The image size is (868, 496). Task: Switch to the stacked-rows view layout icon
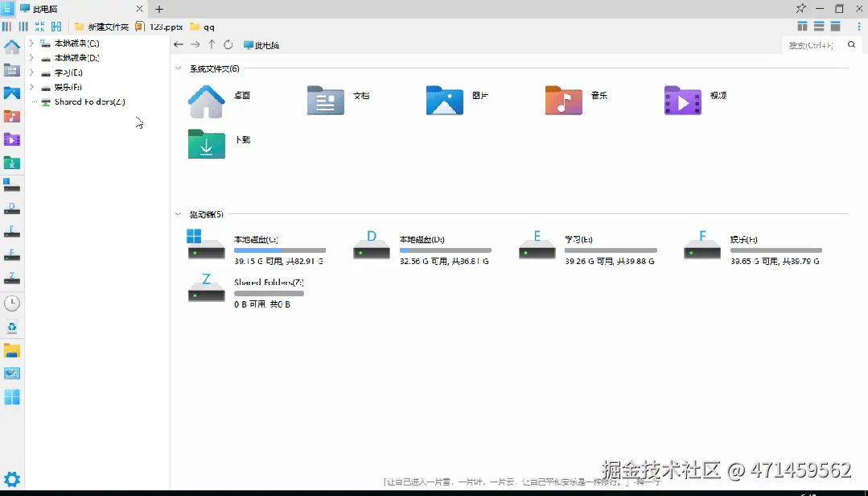[819, 27]
